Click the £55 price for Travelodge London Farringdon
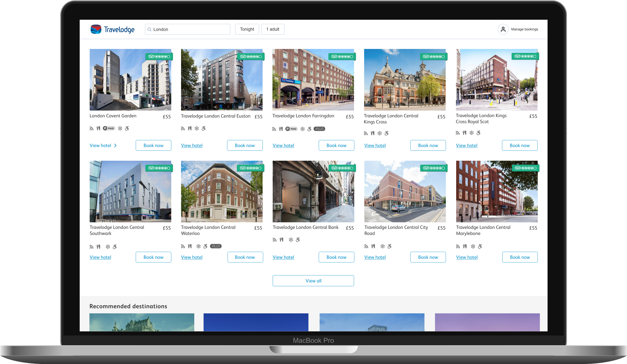 (x=350, y=117)
